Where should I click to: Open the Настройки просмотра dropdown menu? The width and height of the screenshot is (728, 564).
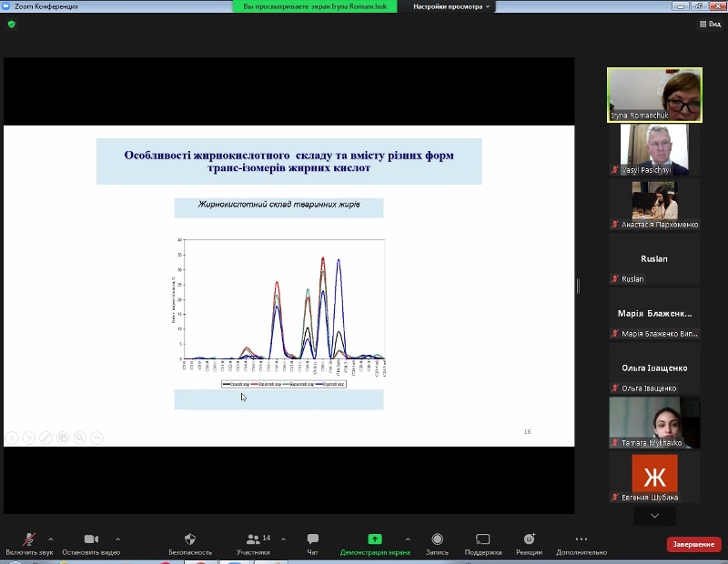(450, 6)
